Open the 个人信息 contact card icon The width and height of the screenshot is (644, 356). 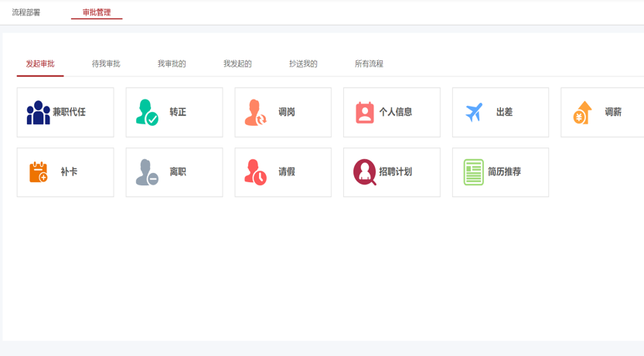point(365,113)
